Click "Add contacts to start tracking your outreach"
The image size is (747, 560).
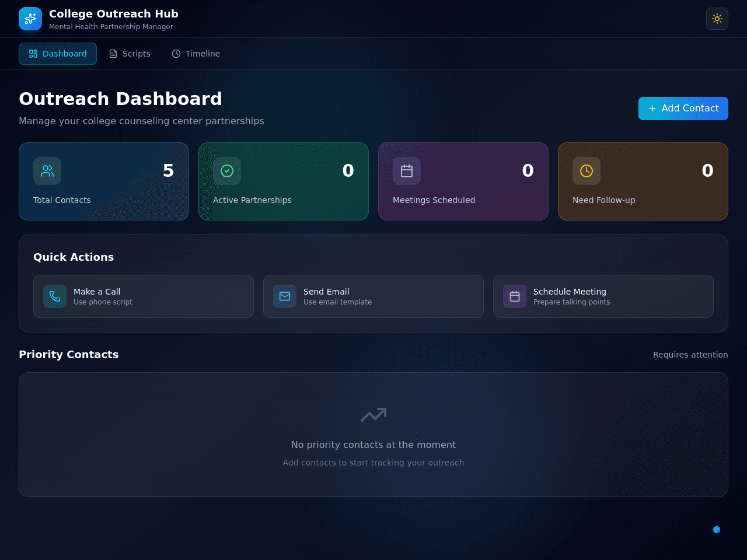click(373, 463)
